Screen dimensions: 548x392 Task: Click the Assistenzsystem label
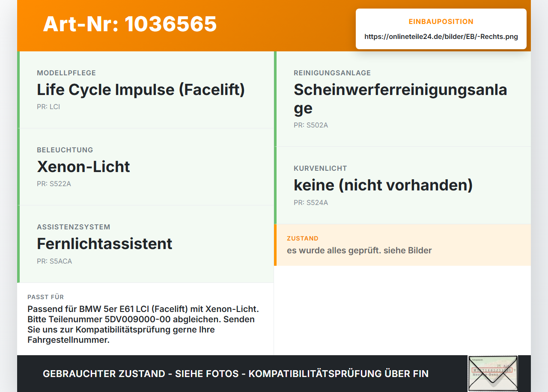74,227
